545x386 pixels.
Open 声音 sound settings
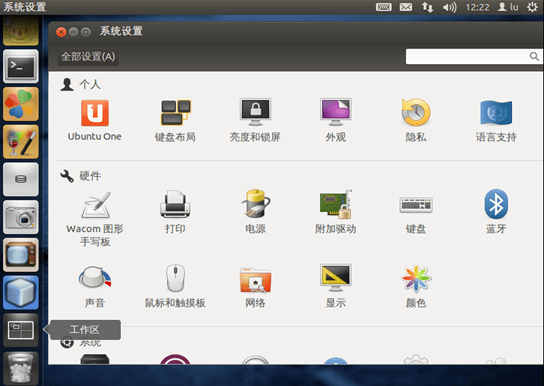pos(95,287)
